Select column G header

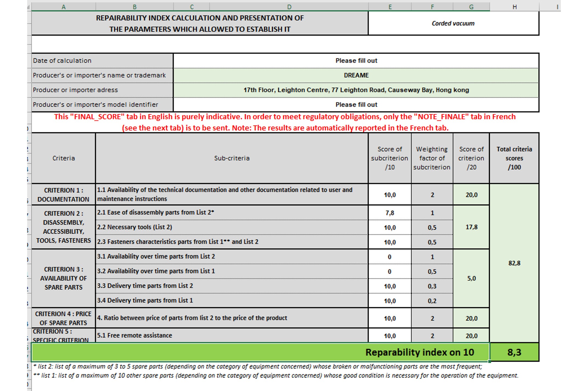[471, 7]
